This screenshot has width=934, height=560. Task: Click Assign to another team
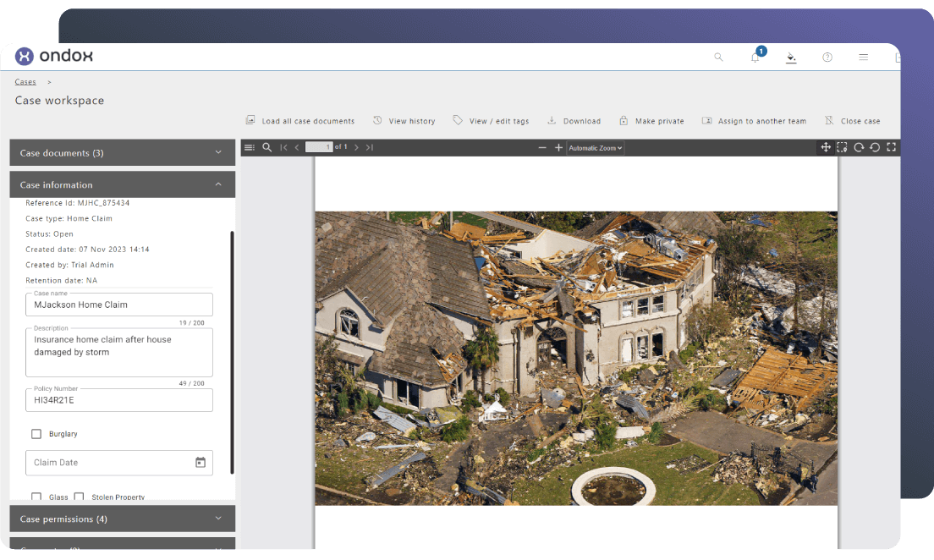point(754,121)
